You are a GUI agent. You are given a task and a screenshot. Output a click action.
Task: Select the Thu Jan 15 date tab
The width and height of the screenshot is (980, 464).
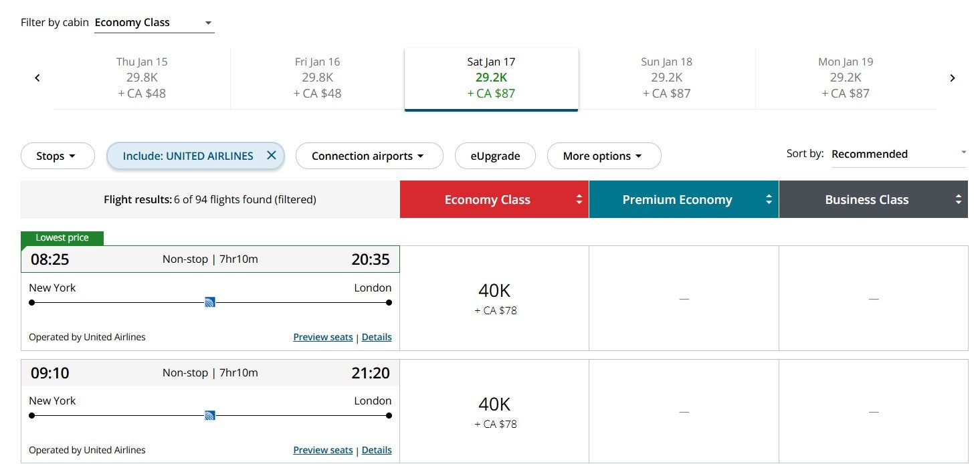tap(142, 78)
